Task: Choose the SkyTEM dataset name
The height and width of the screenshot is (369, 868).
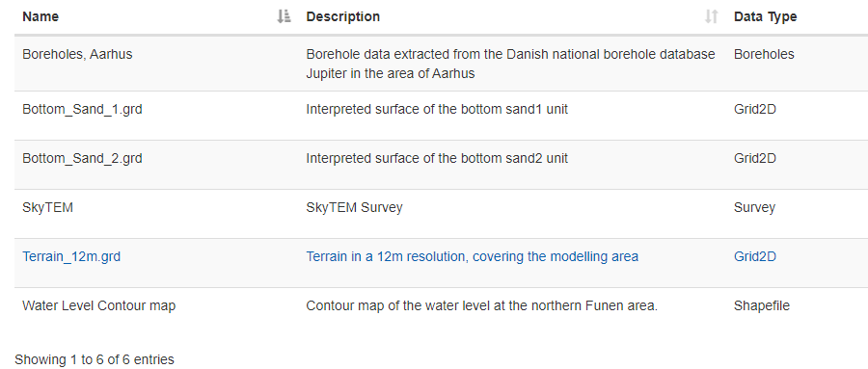Action: (47, 207)
